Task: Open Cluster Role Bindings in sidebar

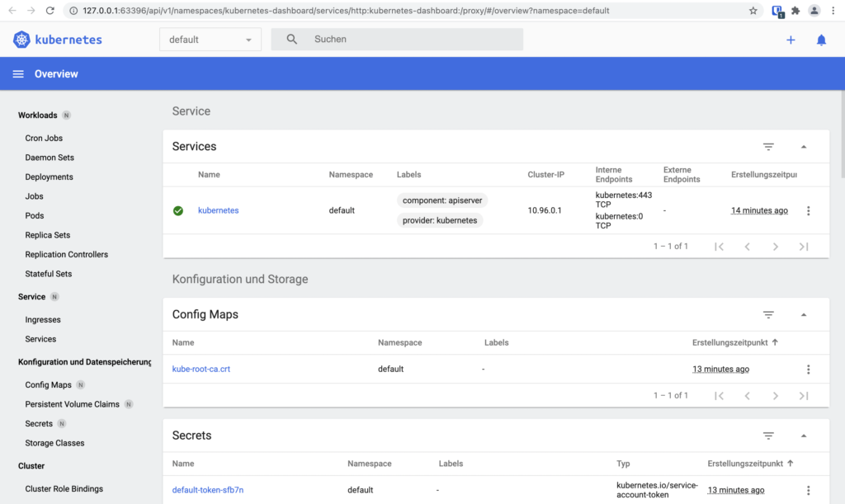Action: tap(64, 489)
